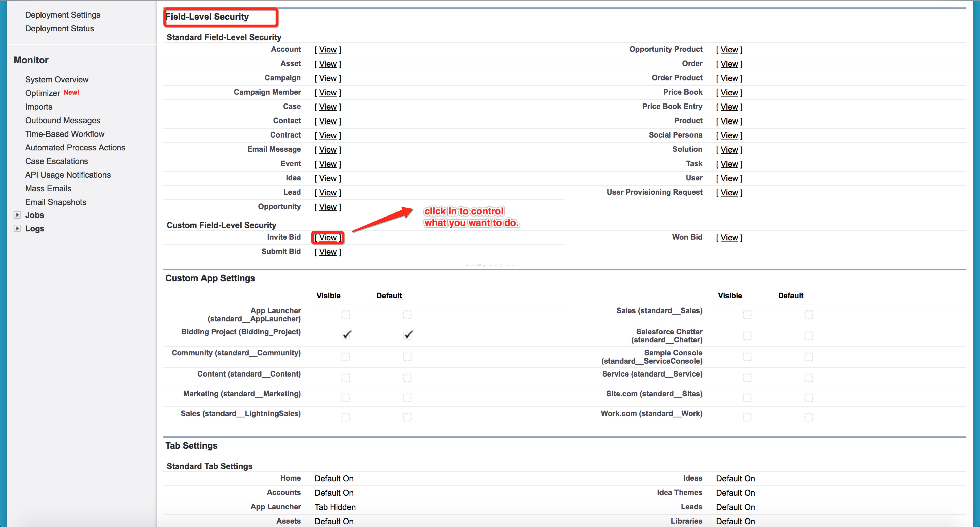The image size is (980, 527).
Task: Toggle Site.com Visible checkbox
Action: 747,398
